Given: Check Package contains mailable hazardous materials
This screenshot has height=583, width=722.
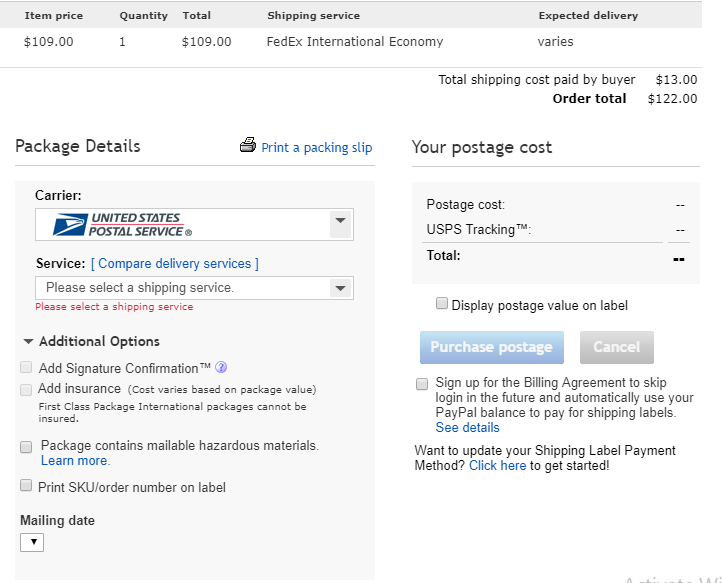Looking at the screenshot, I should [x=26, y=447].
